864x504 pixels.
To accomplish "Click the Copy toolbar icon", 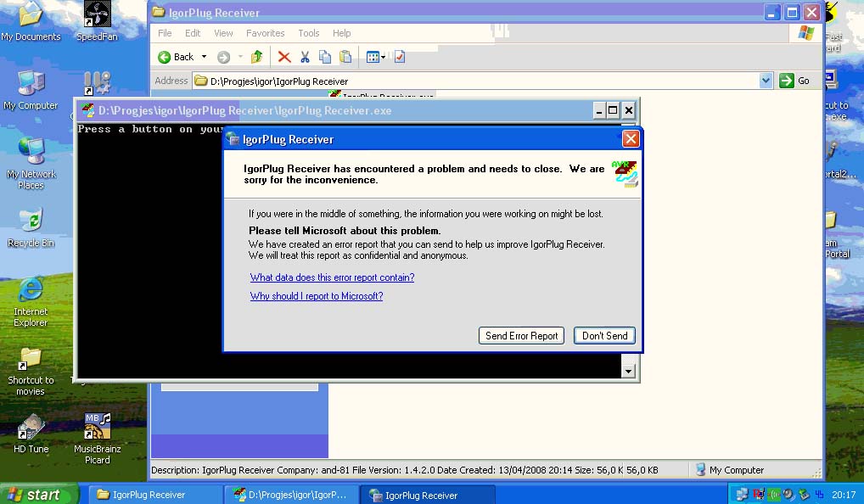I will [x=325, y=57].
